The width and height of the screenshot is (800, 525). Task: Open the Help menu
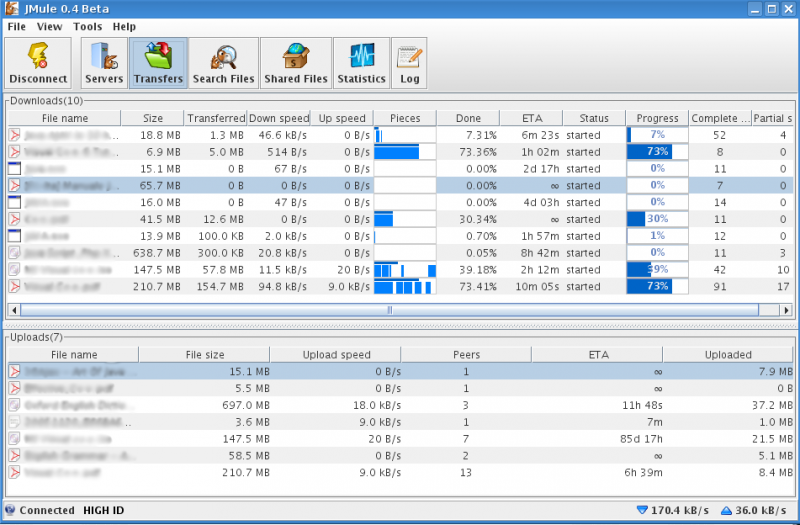(x=124, y=26)
